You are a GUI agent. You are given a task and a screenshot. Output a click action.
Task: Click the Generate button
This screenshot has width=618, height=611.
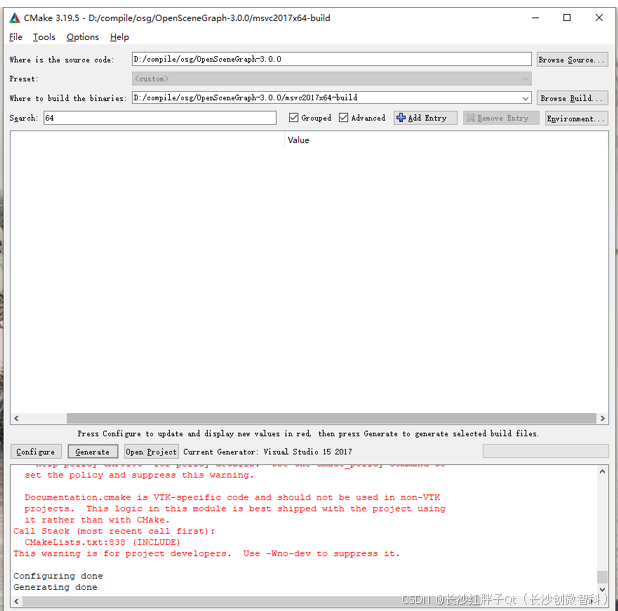[93, 452]
